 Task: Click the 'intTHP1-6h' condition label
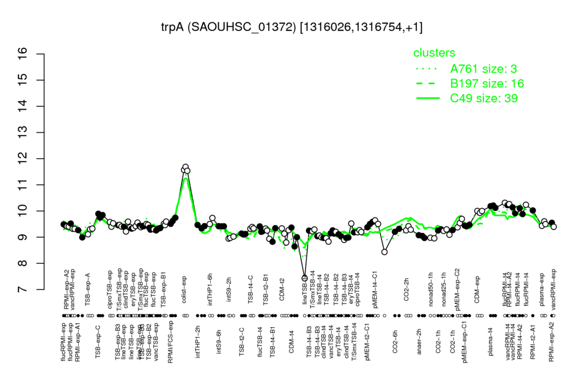[210, 289]
